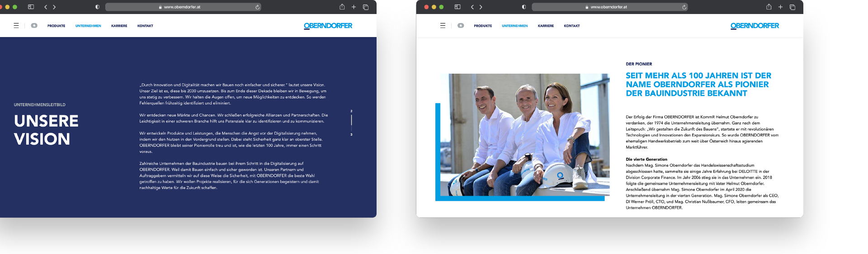Reload page in right Safari window
868x254 pixels.
684,7
